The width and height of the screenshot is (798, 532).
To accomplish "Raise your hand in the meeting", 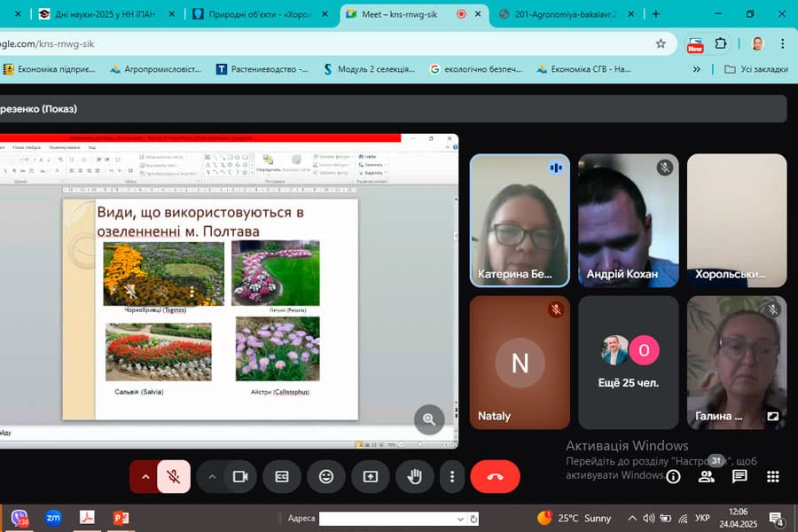I will tap(414, 476).
